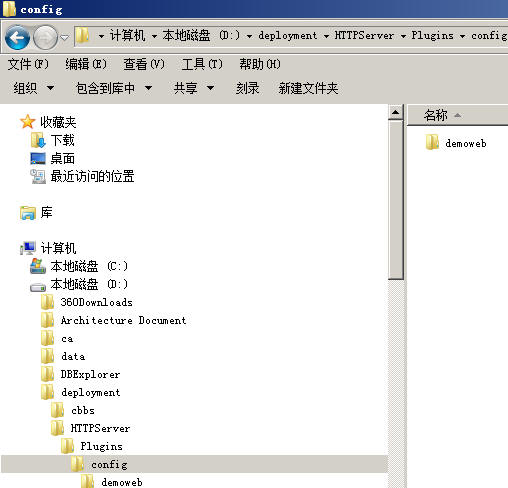Open the 文件(F) menu

point(28,64)
